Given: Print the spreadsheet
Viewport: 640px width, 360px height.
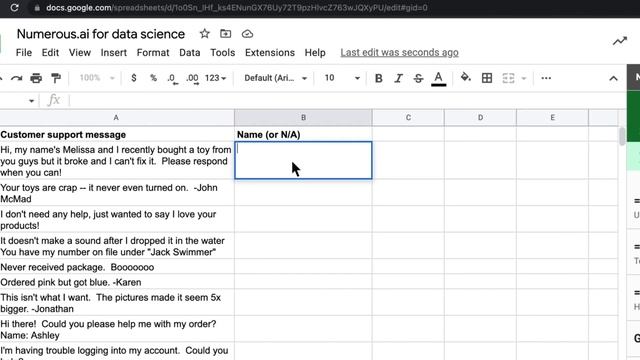Looking at the screenshot, I should coord(36,78).
